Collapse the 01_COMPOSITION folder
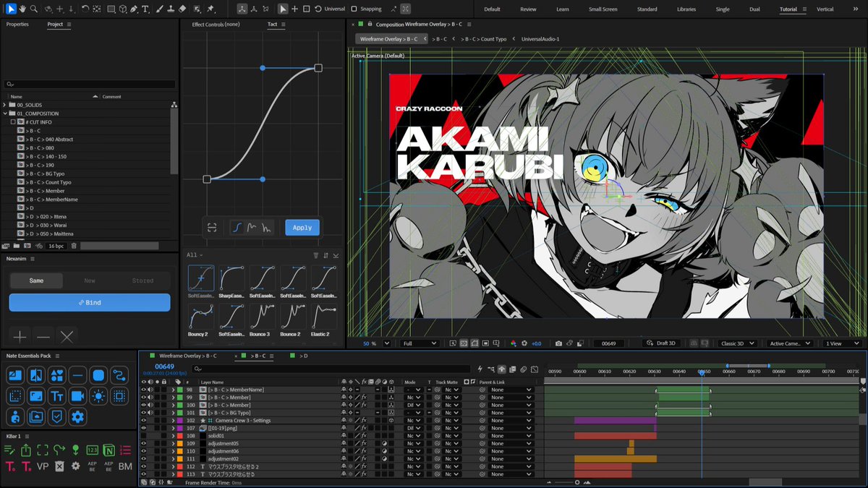868x488 pixels. point(5,114)
